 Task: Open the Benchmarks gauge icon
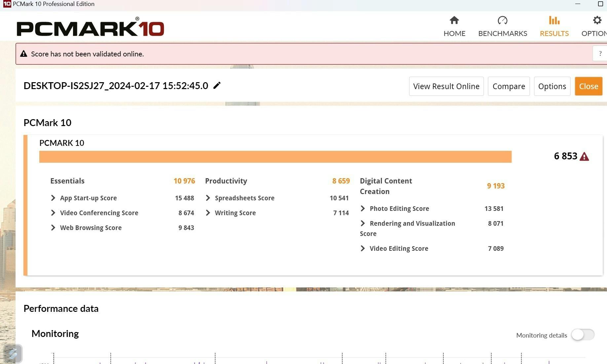(x=503, y=20)
